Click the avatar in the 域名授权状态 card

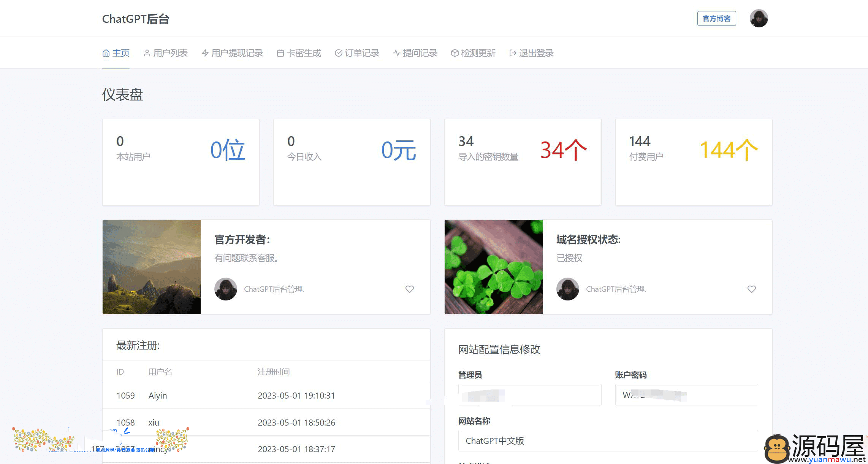(568, 289)
